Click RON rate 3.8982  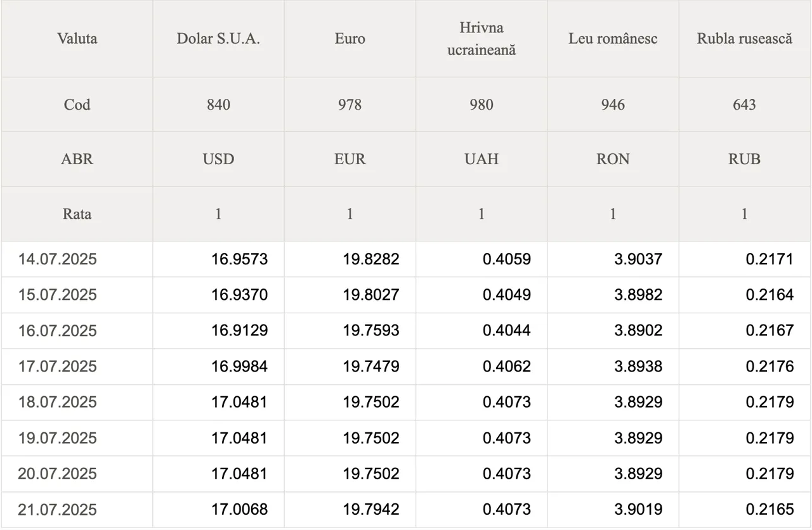pyautogui.click(x=638, y=295)
